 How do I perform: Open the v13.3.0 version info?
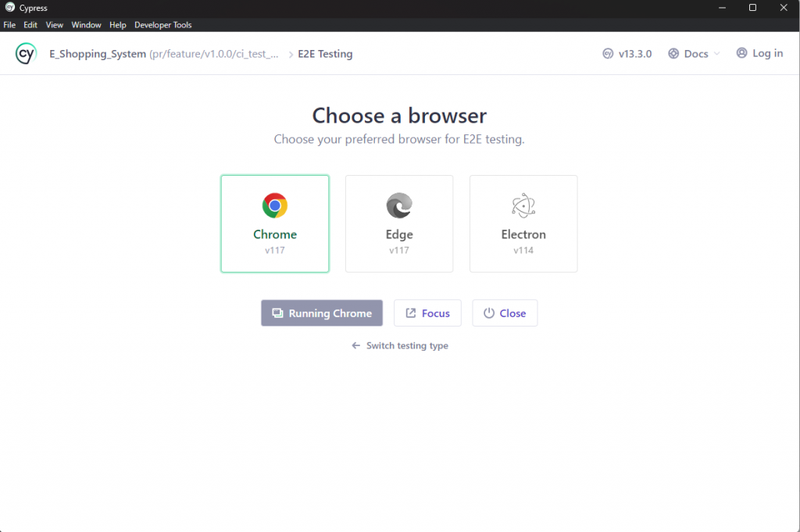tap(627, 54)
